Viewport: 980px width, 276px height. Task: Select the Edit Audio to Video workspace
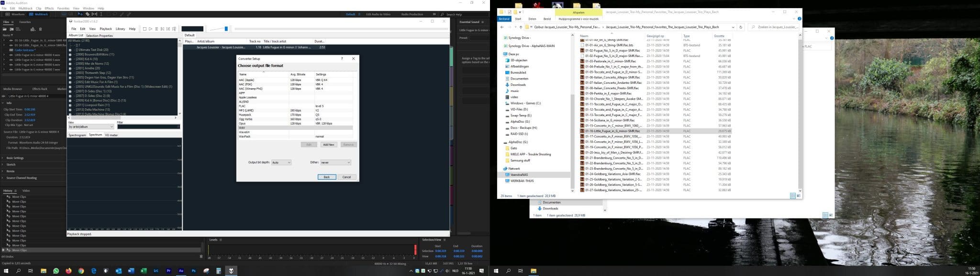coord(378,14)
